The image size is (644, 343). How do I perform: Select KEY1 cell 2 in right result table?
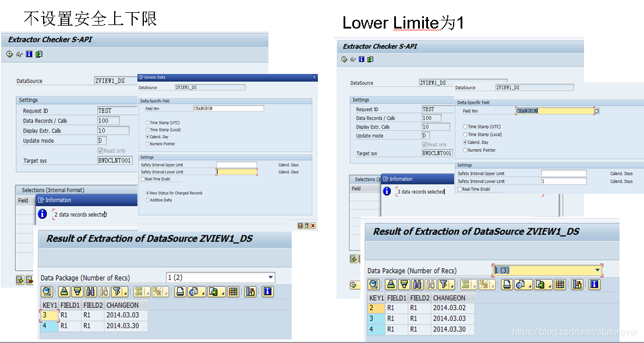pyautogui.click(x=376, y=307)
